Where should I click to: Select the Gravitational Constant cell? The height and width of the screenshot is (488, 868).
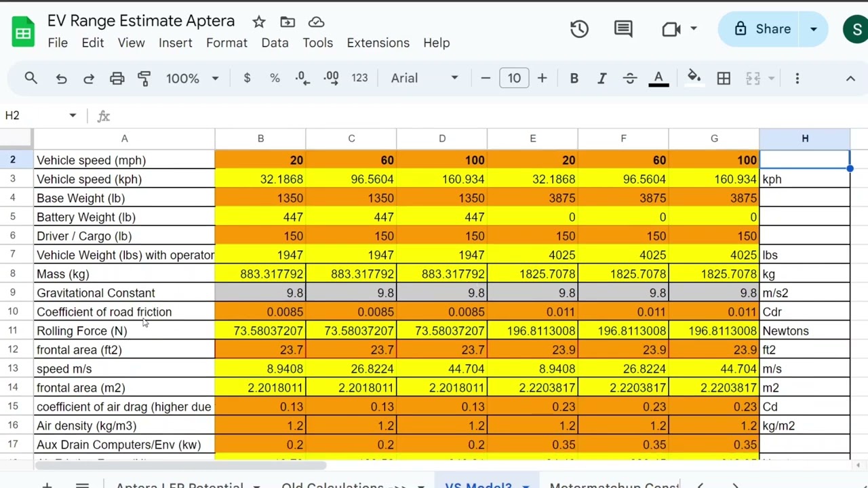click(124, 293)
